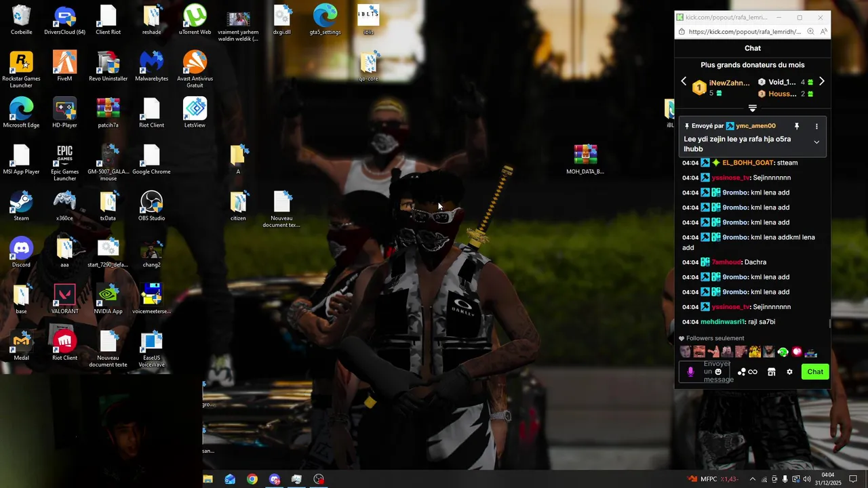Unpin the pinned chat message

[797, 126]
